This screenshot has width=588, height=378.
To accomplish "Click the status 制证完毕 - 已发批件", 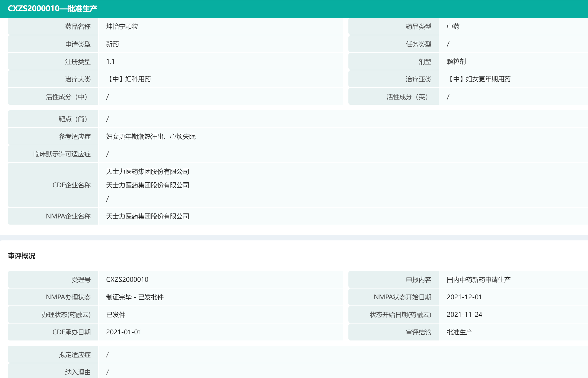I will click(135, 297).
